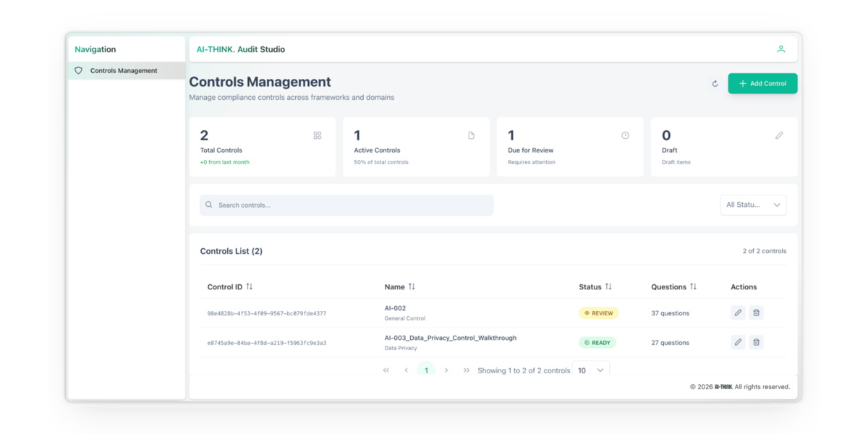Go to page 1 in pagination
The width and height of the screenshot is (868, 434).
(x=426, y=370)
